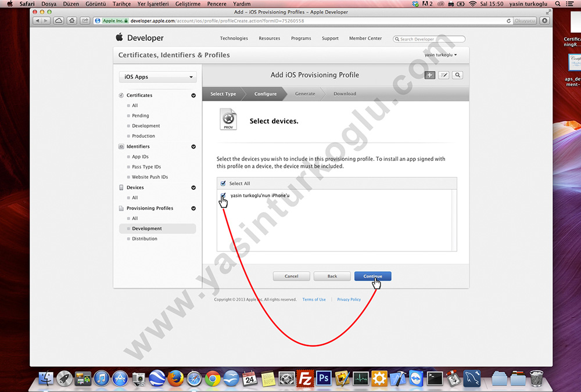
Task: Open the Yer İşaretleri menu
Action: pos(153,3)
